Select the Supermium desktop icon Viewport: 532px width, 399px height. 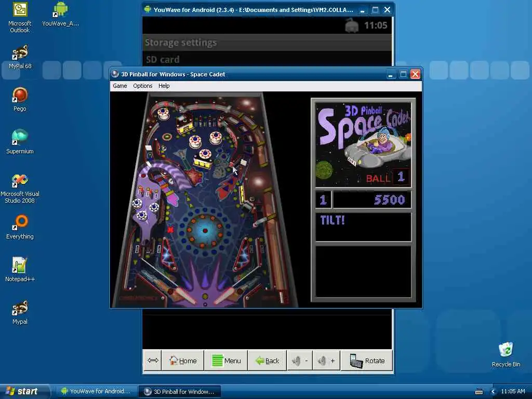[20, 142]
